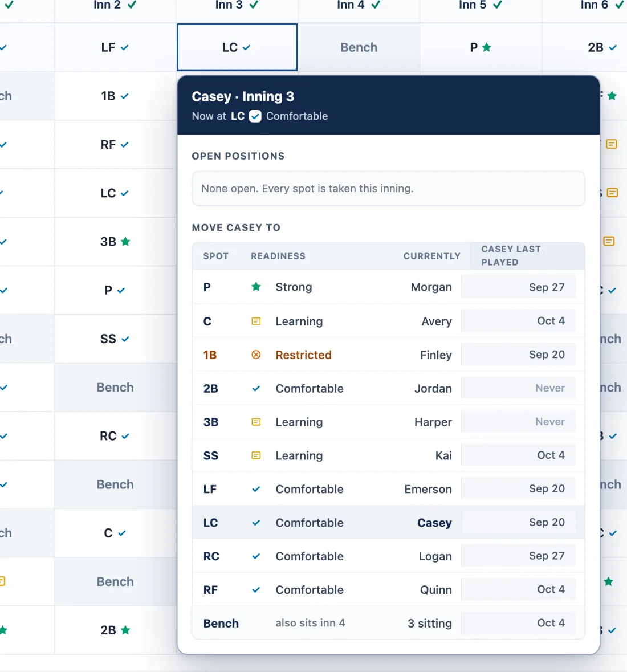Click the green checkmark in Inn 3 header
This screenshot has height=672, width=627.
click(x=254, y=5)
